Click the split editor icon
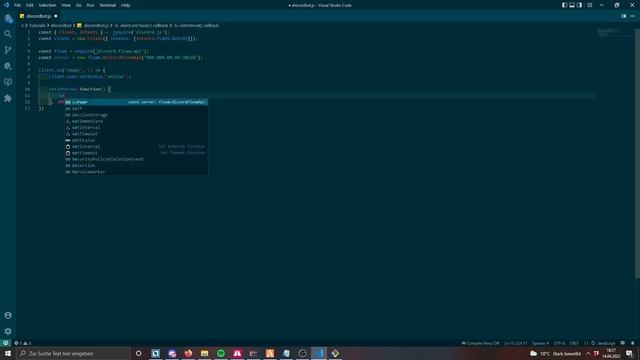 click(x=624, y=16)
